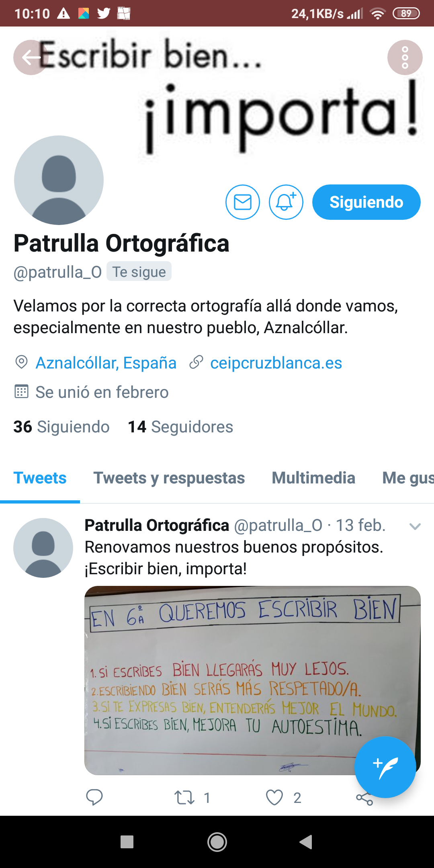The height and width of the screenshot is (868, 434).
Task: Tap the Aznalcóllar, España location link
Action: coord(106,363)
